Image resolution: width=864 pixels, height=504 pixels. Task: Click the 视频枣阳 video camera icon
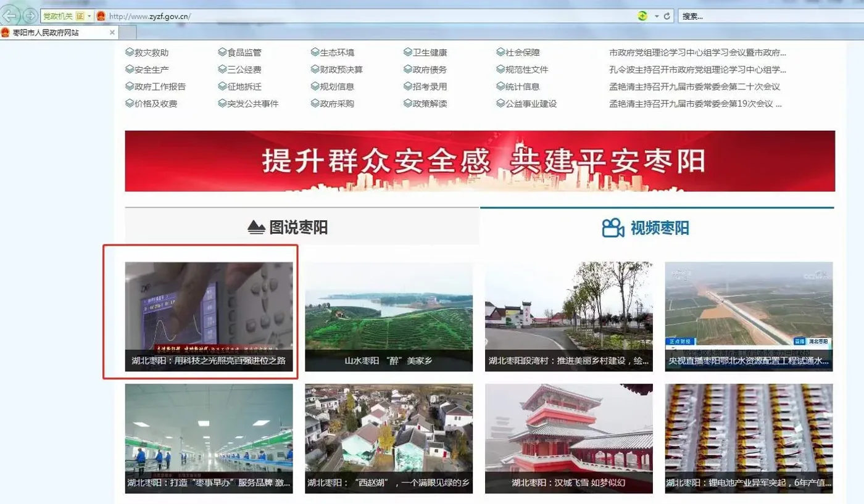click(x=613, y=228)
